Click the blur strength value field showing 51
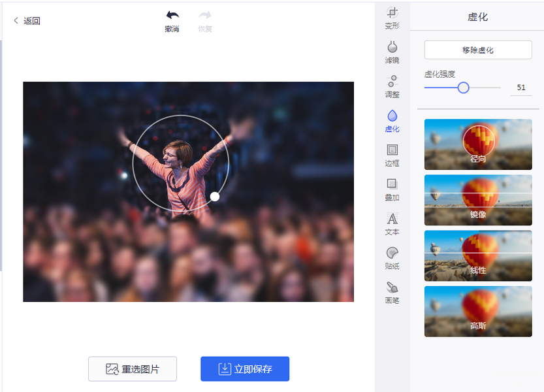Image resolution: width=544 pixels, height=392 pixels. [x=520, y=88]
